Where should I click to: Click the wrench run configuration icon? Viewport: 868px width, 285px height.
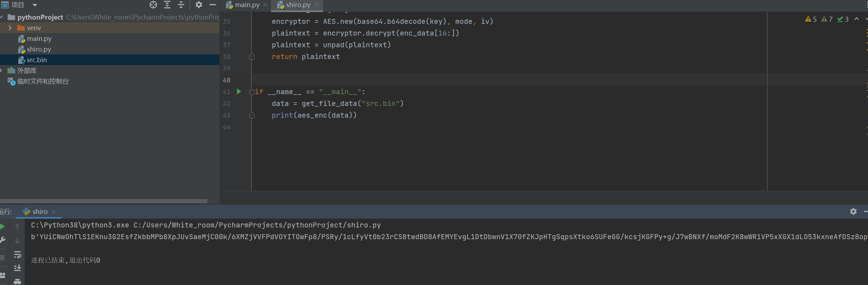click(x=3, y=240)
